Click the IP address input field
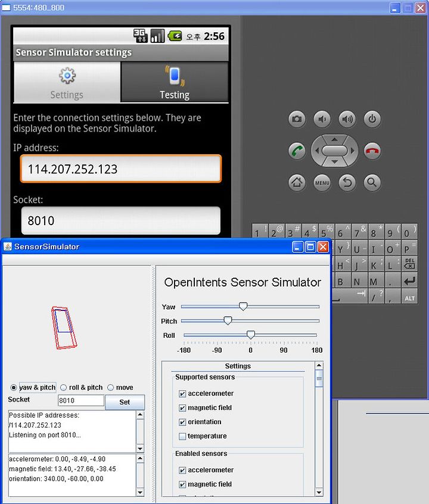The height and width of the screenshot is (504, 429). coord(121,169)
